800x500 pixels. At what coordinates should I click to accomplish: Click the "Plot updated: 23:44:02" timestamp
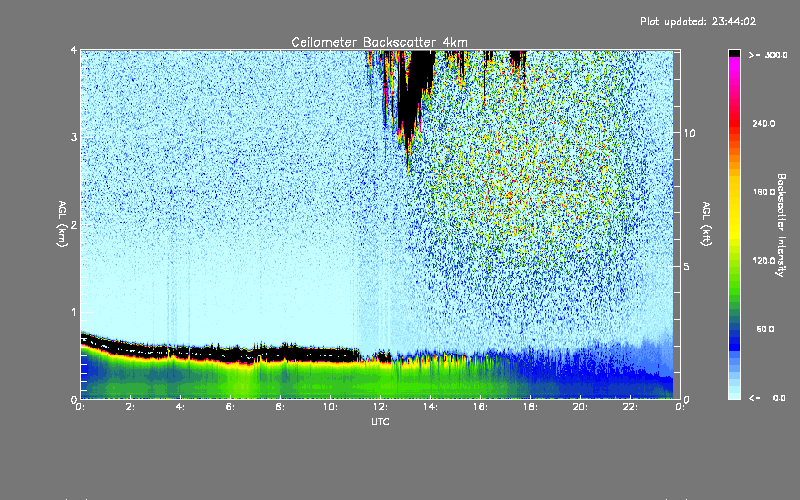[x=698, y=21]
